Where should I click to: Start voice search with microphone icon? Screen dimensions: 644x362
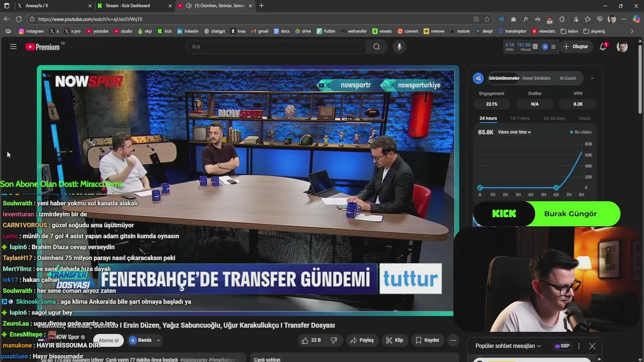pyautogui.click(x=399, y=47)
